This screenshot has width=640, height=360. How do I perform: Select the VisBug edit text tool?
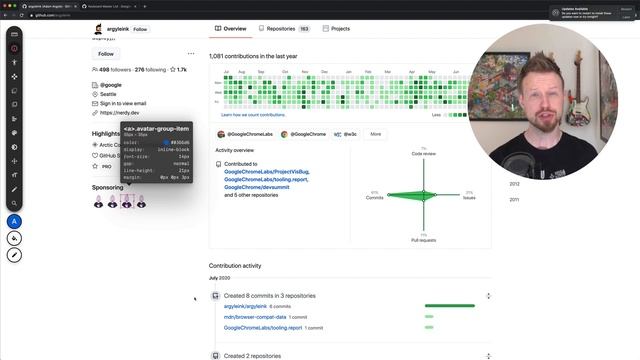click(x=14, y=189)
